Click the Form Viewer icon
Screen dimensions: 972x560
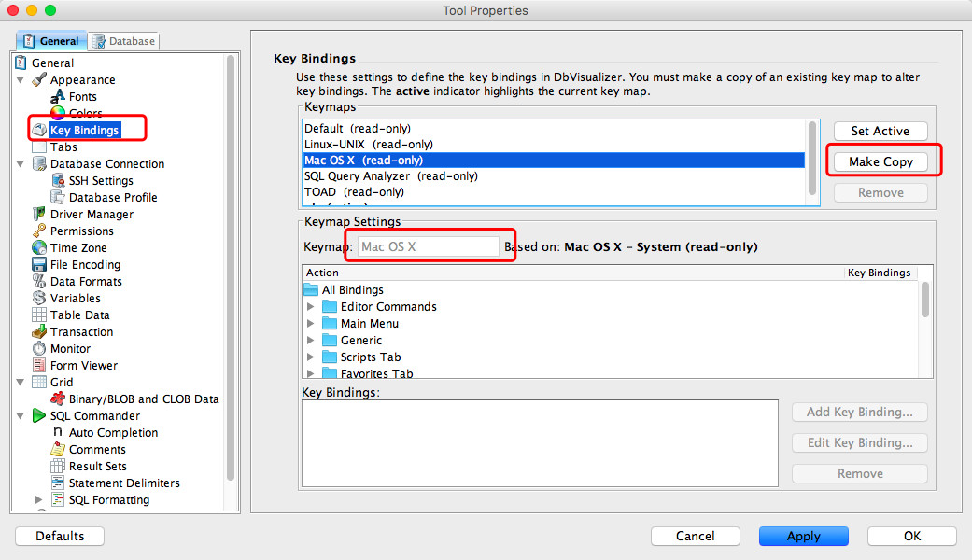pos(39,365)
